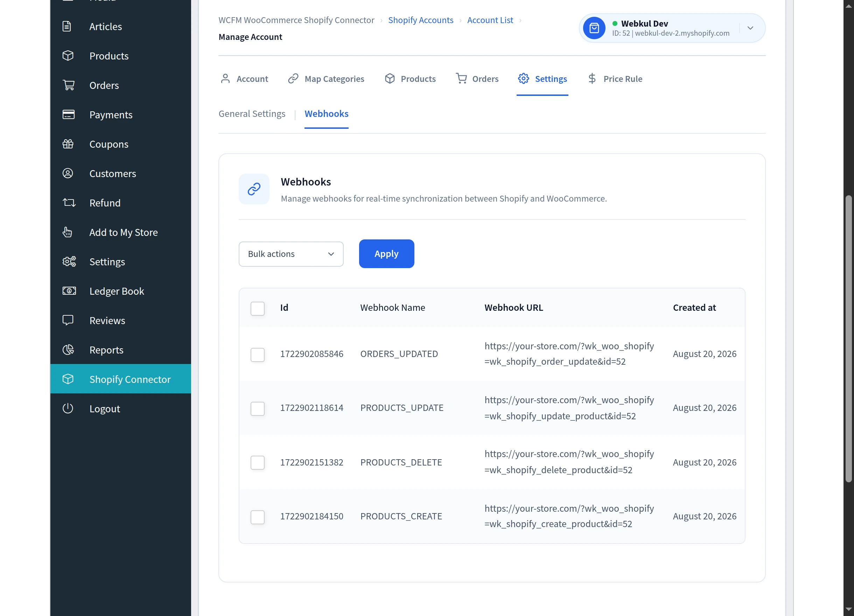
Task: Click webhook id 1722902118614
Action: [312, 408]
